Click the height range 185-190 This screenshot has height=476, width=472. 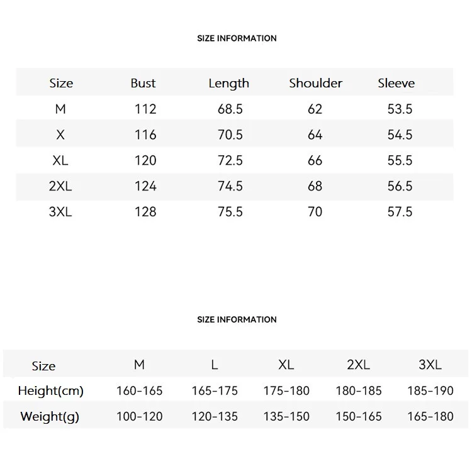[x=430, y=390]
